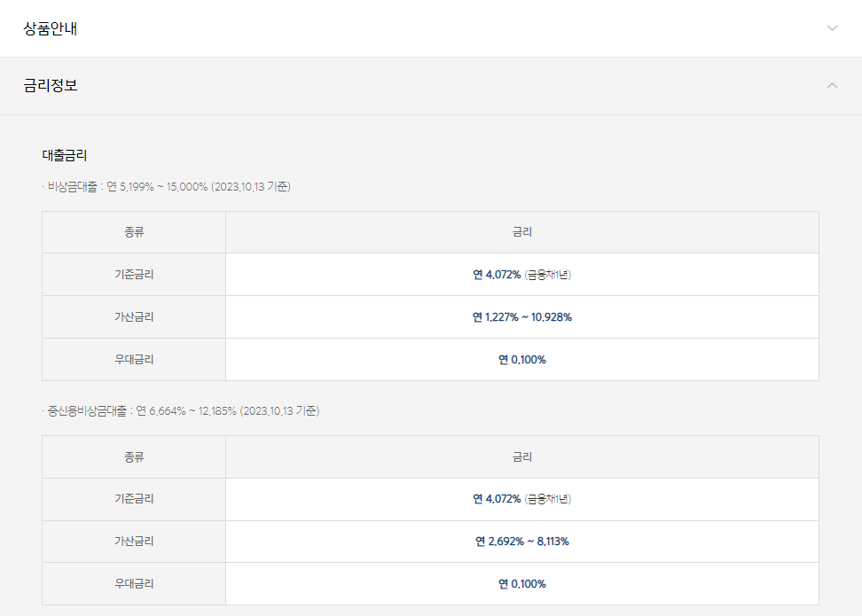Open the 상품안내 accordion title
Image resolution: width=862 pixels, height=616 pixels.
[x=50, y=28]
